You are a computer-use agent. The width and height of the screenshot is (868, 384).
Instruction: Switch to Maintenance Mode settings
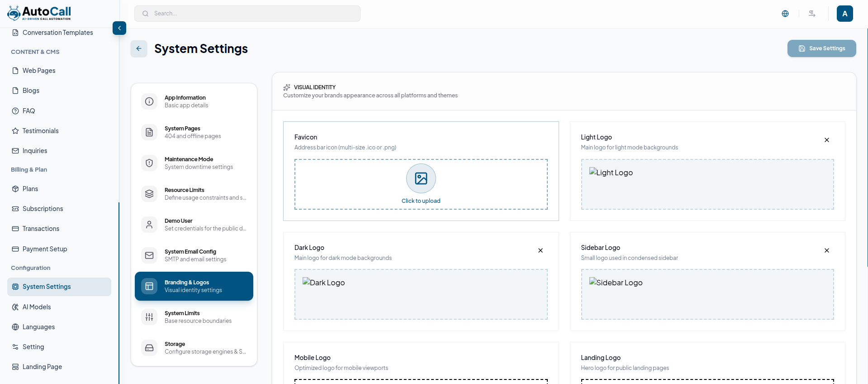click(194, 163)
